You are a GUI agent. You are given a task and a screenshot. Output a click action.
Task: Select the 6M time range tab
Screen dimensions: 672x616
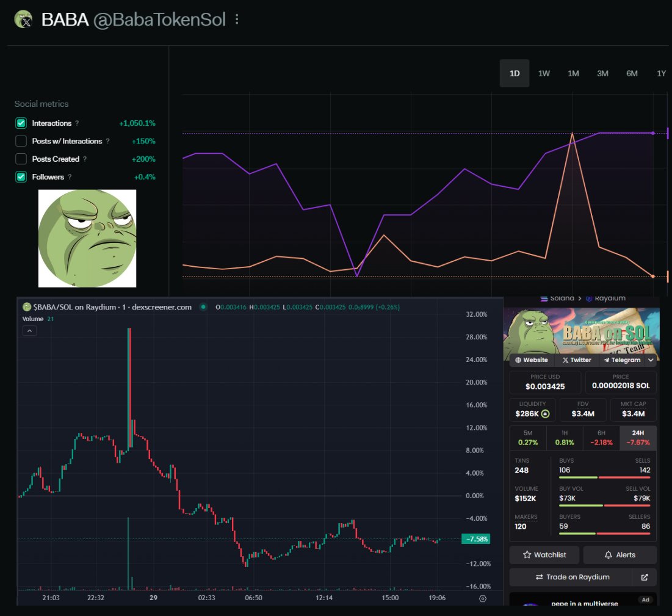[x=632, y=73]
